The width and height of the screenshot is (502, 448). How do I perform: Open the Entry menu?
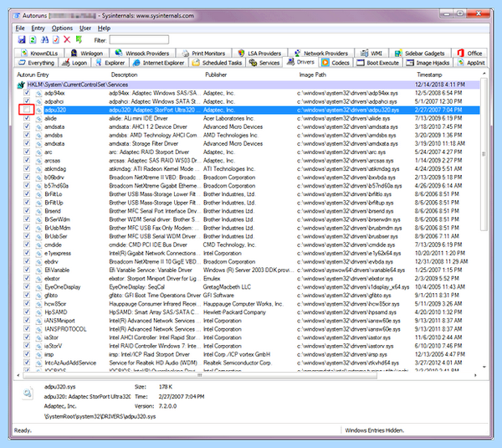pos(38,28)
